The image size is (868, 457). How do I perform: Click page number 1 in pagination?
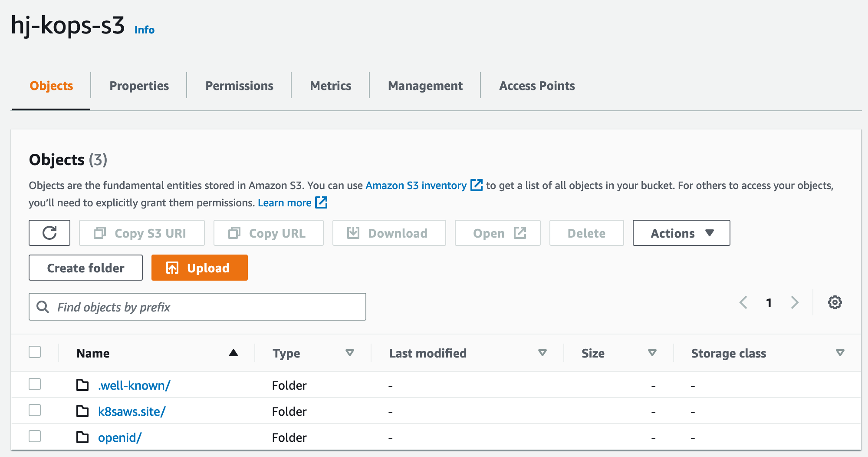click(x=769, y=303)
